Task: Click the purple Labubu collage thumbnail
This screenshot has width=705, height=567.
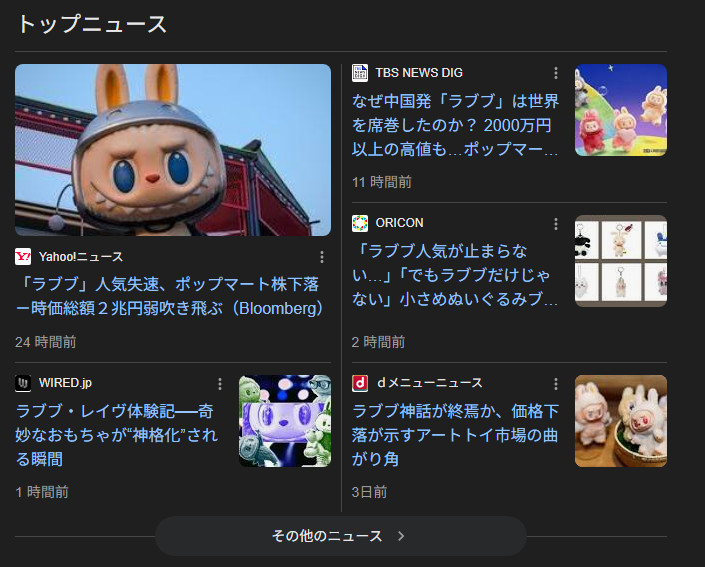Action: [285, 421]
